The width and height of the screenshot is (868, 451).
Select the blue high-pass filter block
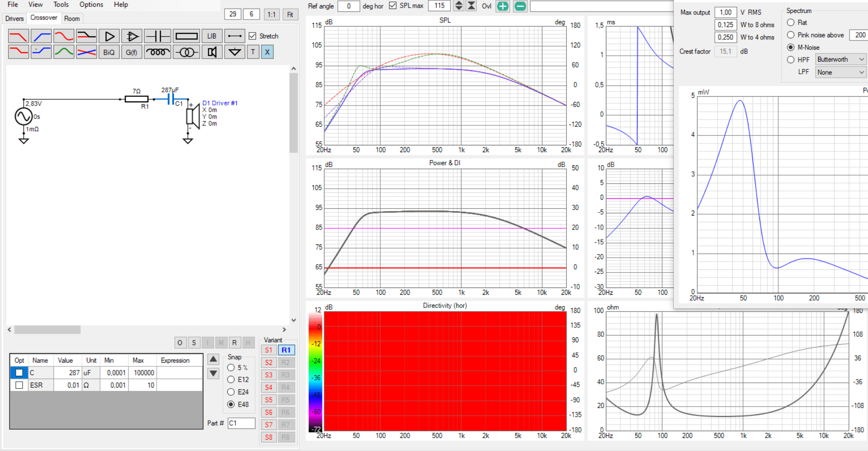[41, 36]
